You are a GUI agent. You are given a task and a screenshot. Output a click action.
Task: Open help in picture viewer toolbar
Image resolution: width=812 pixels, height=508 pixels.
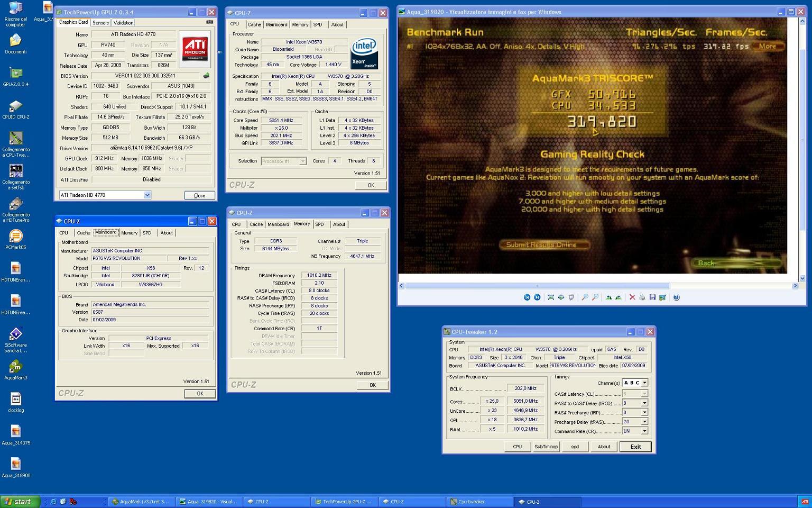[676, 297]
